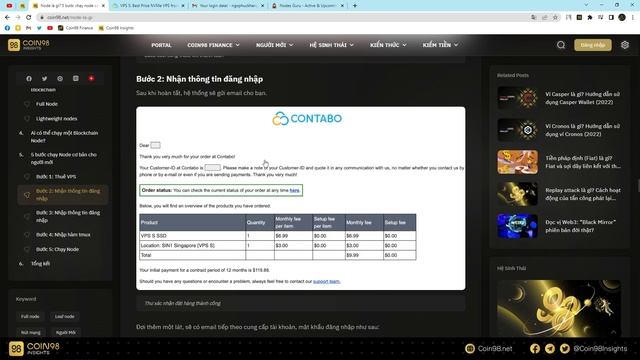Click the red bookmark icon in the sidebar share row

(91, 78)
